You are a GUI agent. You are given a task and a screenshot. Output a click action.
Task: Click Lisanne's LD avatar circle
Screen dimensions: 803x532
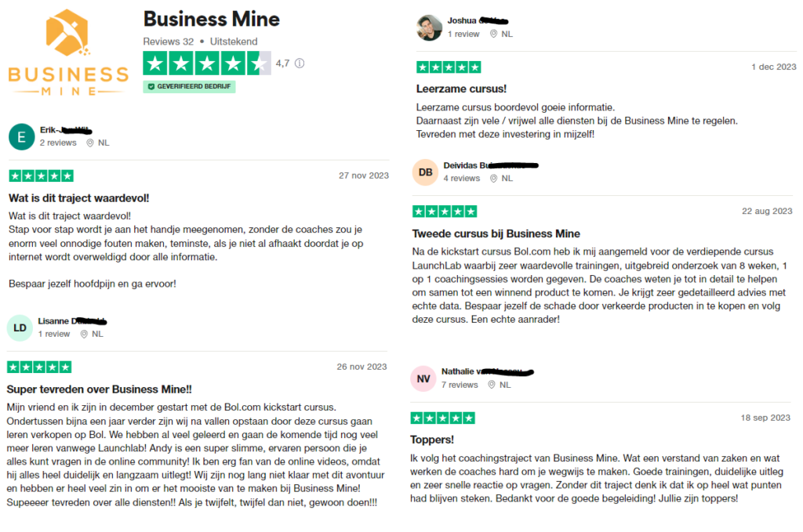[20, 328]
